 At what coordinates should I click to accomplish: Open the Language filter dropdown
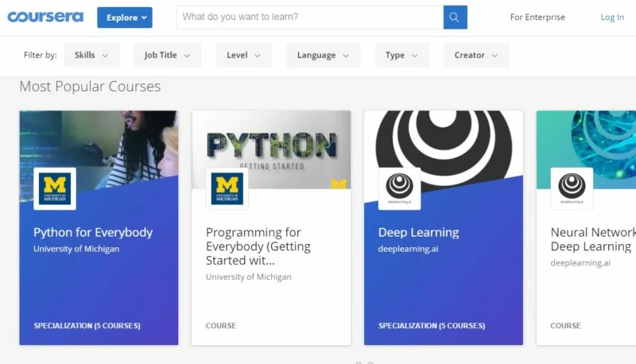point(323,56)
